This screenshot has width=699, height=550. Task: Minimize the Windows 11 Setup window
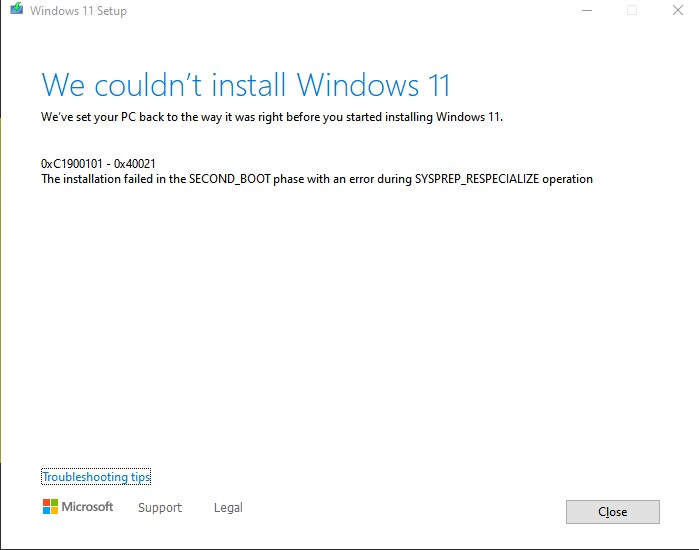tap(587, 10)
